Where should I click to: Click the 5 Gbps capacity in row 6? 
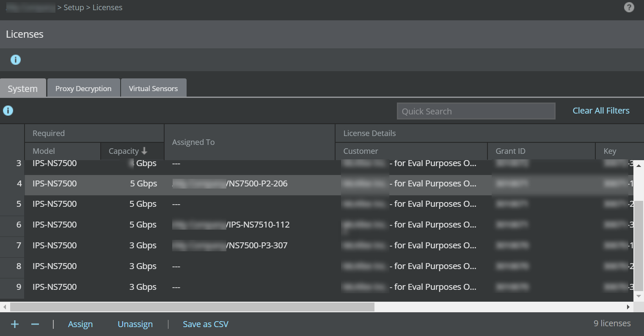(x=143, y=225)
